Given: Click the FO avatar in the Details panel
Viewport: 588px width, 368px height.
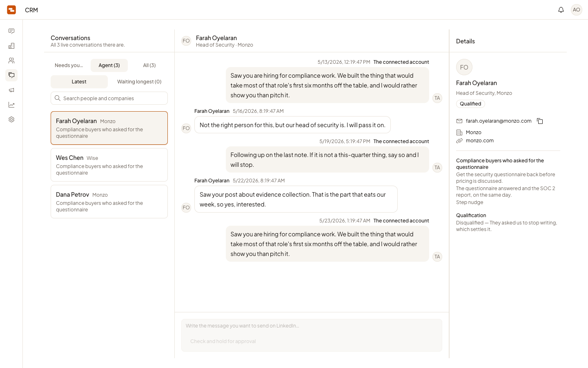Looking at the screenshot, I should 464,67.
